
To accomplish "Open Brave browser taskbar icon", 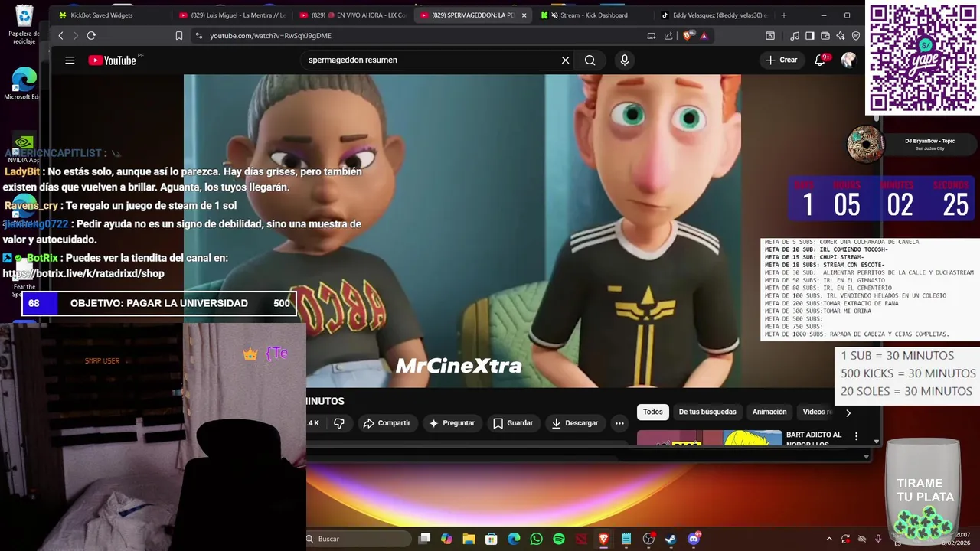I will (603, 539).
